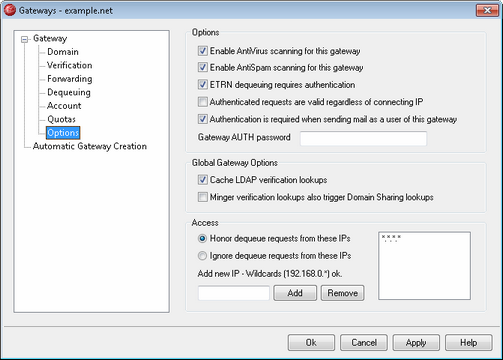Enable Minger lookups trigger Domain Sharing
The width and height of the screenshot is (503, 360).
click(x=203, y=197)
